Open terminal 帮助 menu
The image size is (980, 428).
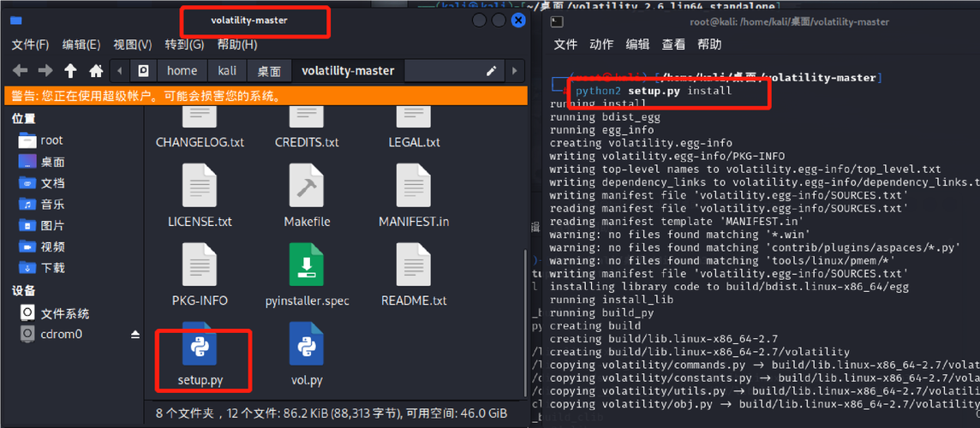(x=709, y=45)
